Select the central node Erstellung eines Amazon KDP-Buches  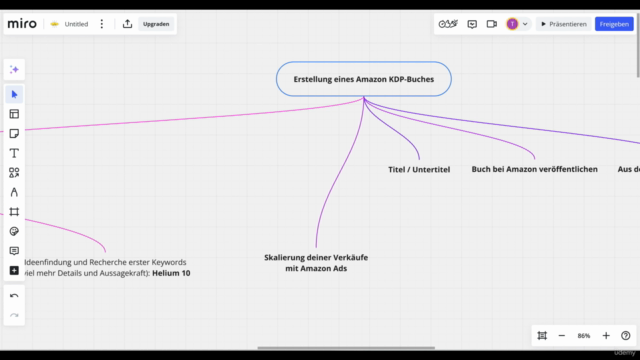[364, 79]
